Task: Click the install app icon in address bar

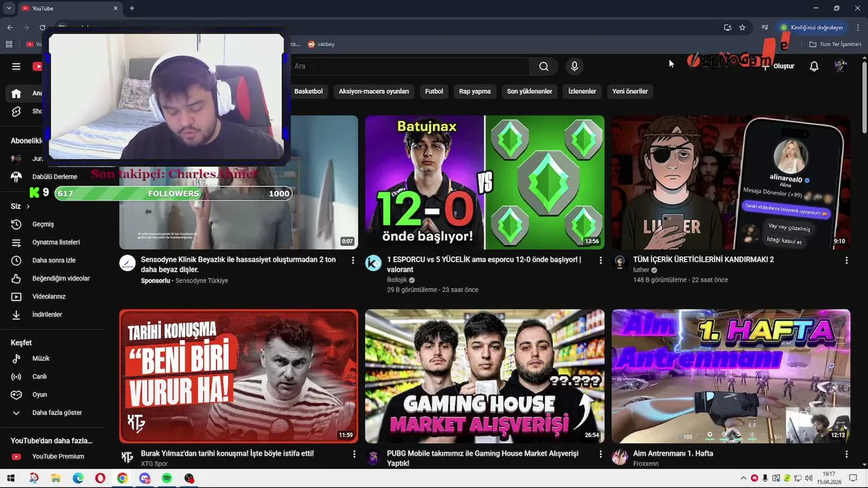Action: (728, 28)
